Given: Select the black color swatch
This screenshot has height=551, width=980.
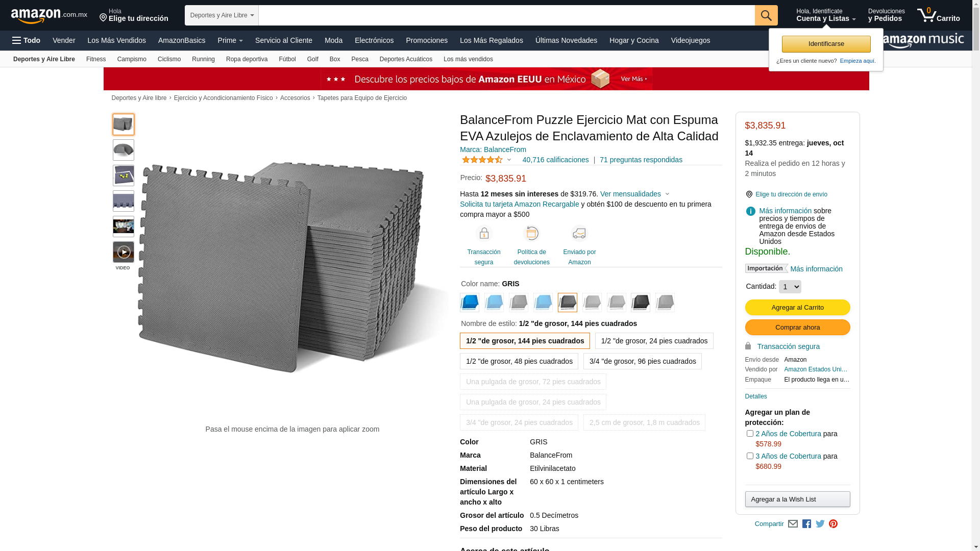Looking at the screenshot, I should (640, 303).
